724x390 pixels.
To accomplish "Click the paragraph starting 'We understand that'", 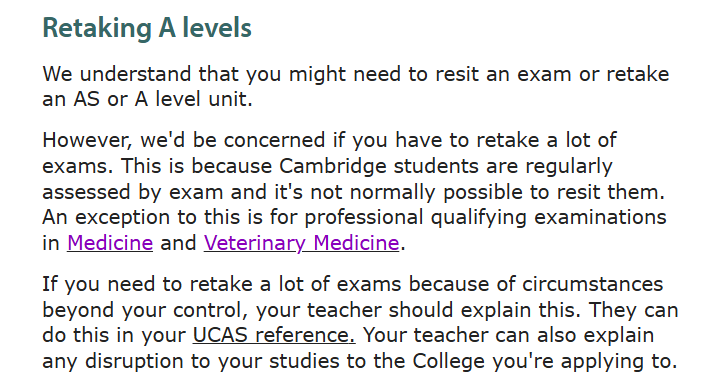I will 356,86.
